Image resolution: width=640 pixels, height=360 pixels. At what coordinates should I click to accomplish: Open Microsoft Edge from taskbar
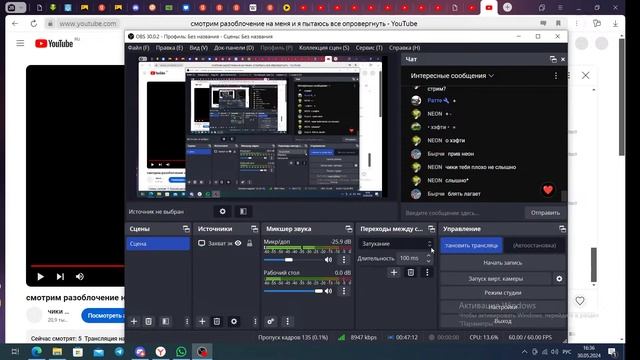click(x=36, y=352)
